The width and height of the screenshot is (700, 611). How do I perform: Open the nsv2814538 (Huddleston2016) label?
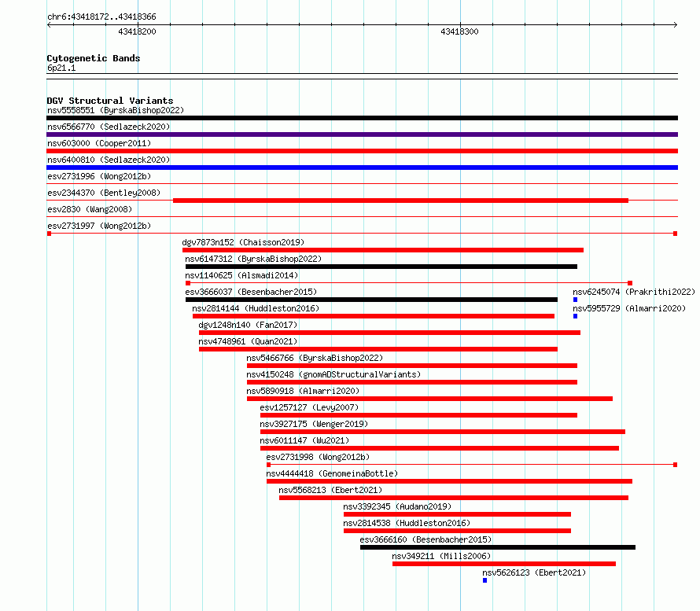pyautogui.click(x=407, y=523)
